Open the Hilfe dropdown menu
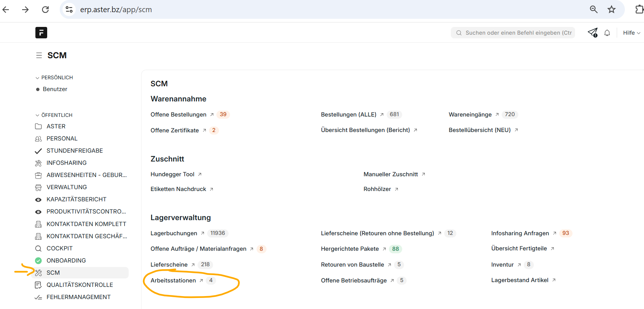Viewport: 644px width, 309px height. coord(631,33)
